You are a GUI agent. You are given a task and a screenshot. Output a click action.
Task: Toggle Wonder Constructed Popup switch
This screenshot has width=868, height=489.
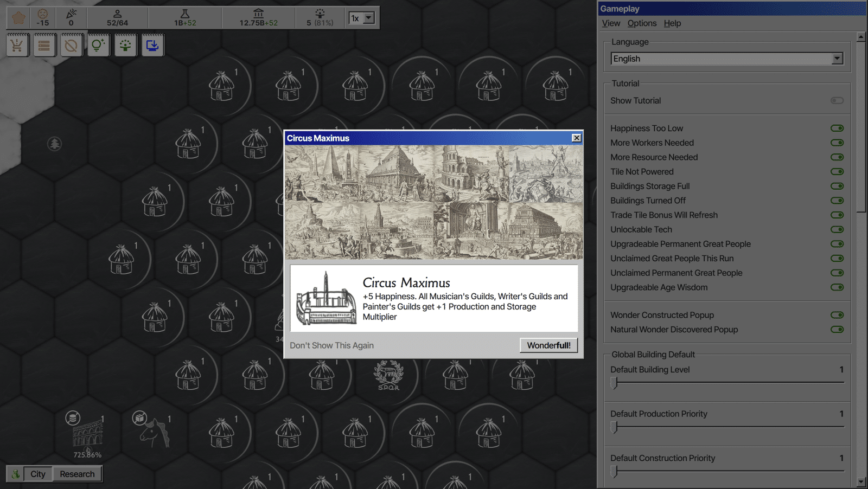837,314
